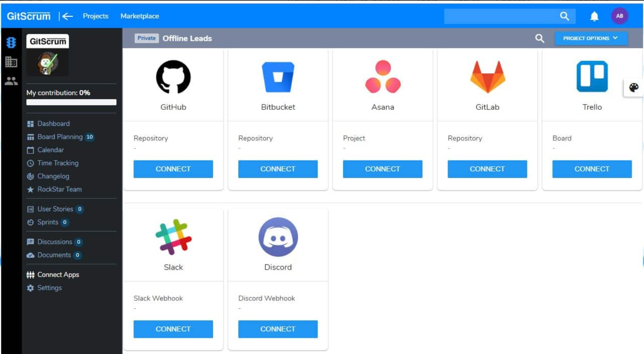Click the GitScrum logo in header

pyautogui.click(x=29, y=16)
